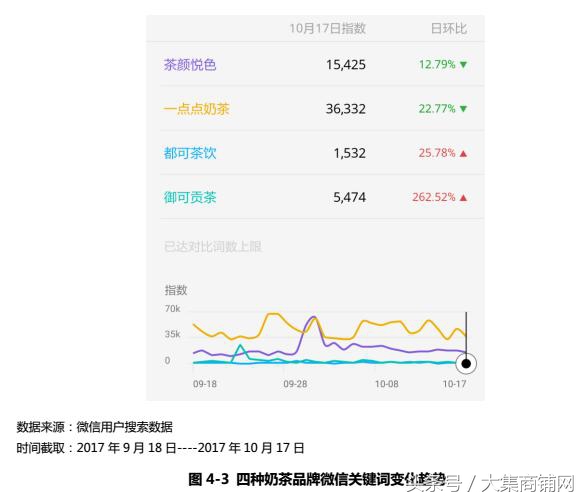Screen dimensions: 587x500
Task: Click the red up arrow beside 262.52%
Action: [x=463, y=197]
